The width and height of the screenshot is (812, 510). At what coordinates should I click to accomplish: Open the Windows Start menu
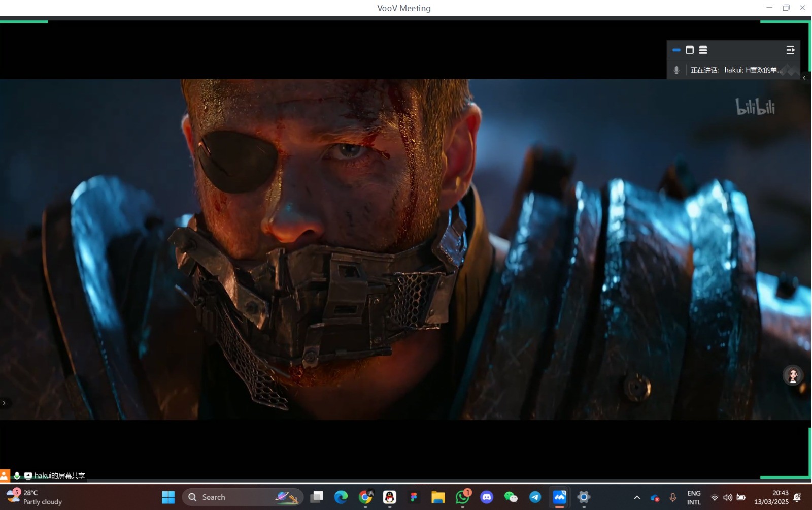pos(168,497)
